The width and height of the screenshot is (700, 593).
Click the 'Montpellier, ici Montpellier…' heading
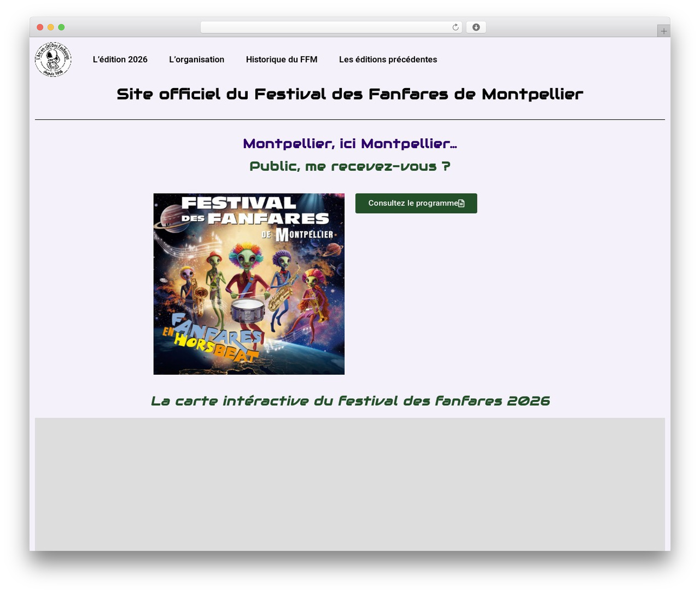click(350, 144)
